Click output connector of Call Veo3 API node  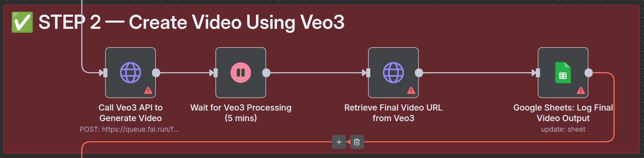click(x=156, y=73)
